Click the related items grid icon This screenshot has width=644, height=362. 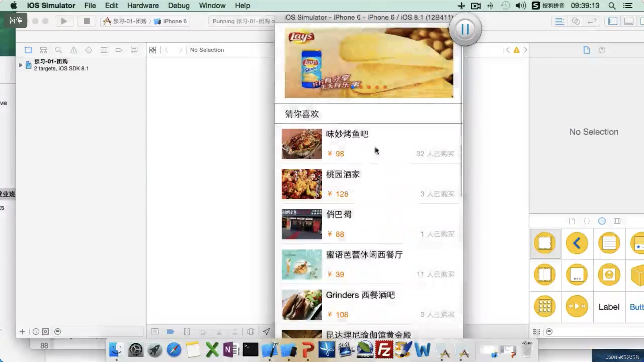point(153,50)
